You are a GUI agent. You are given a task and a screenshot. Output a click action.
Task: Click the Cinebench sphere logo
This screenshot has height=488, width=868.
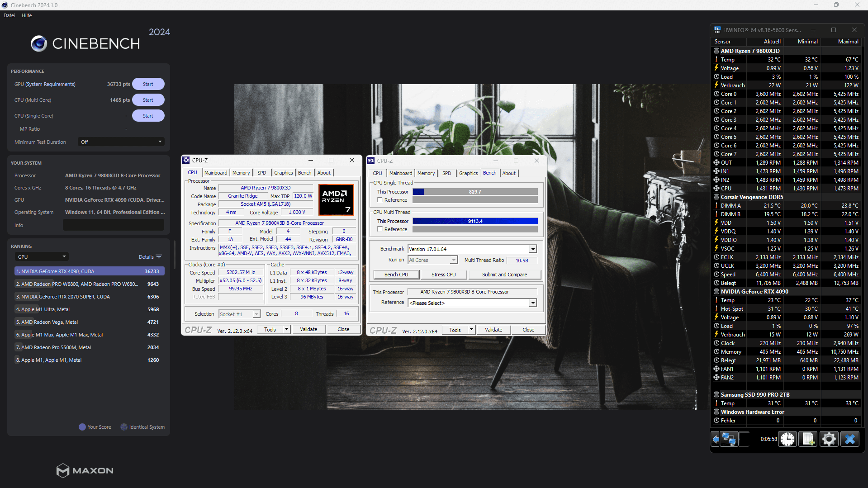click(x=39, y=43)
